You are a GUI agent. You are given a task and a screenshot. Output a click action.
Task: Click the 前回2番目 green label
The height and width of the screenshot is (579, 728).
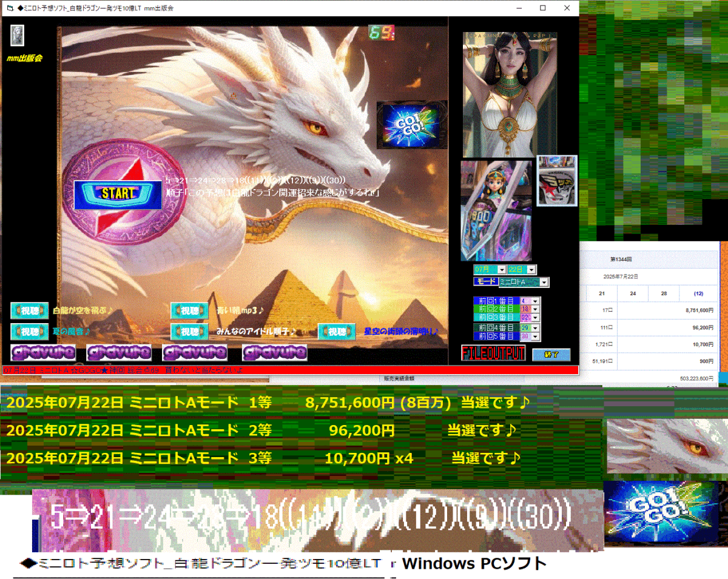(x=496, y=309)
